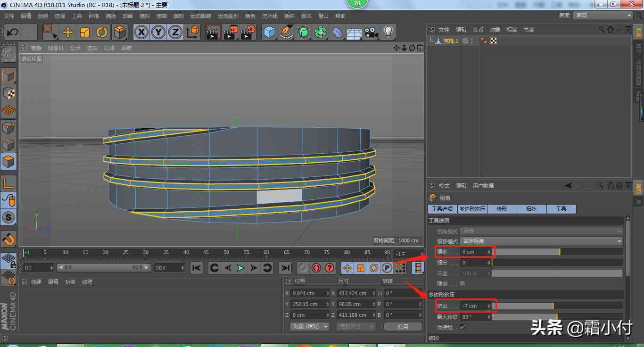Viewport: 644px width, 347px height.
Task: Add a Light object with bulb icon
Action: click(388, 32)
